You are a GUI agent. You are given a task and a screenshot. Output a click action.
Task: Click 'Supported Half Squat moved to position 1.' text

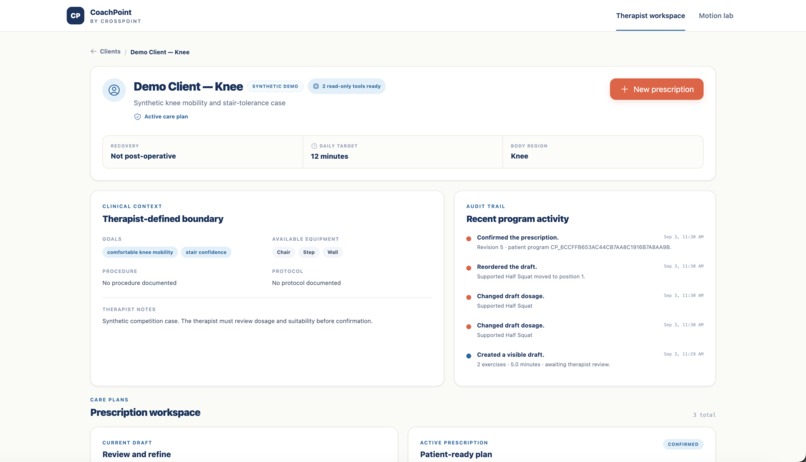(531, 276)
